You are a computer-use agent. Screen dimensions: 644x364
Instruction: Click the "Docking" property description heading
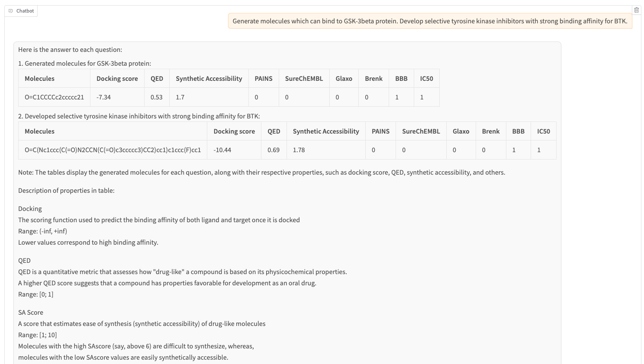coord(30,209)
